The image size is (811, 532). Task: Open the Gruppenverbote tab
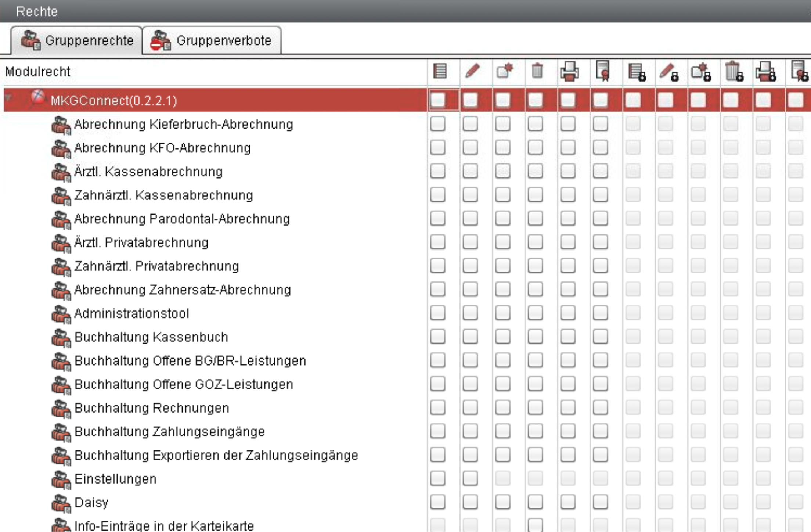(x=212, y=40)
